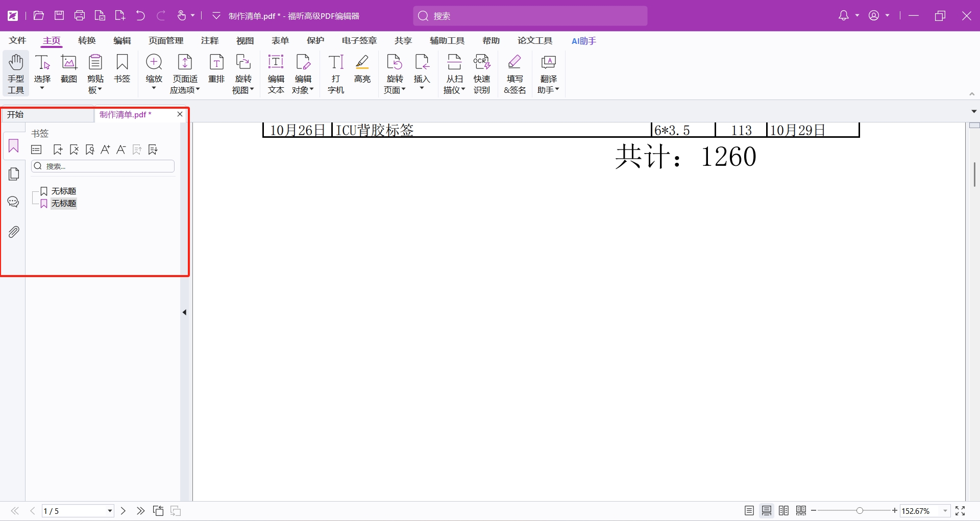Viewport: 980px width, 521px height.
Task: Open the Attachments panel paperclip icon
Action: (14, 232)
